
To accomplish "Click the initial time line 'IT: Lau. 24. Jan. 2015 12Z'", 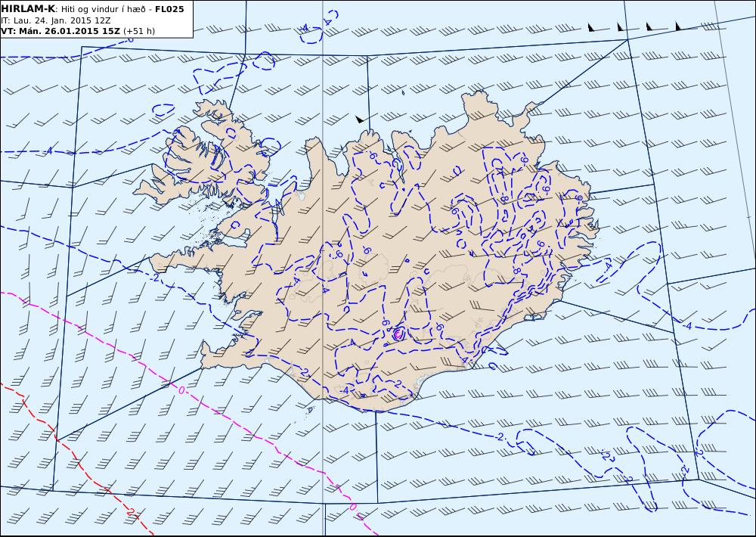I will pos(56,20).
